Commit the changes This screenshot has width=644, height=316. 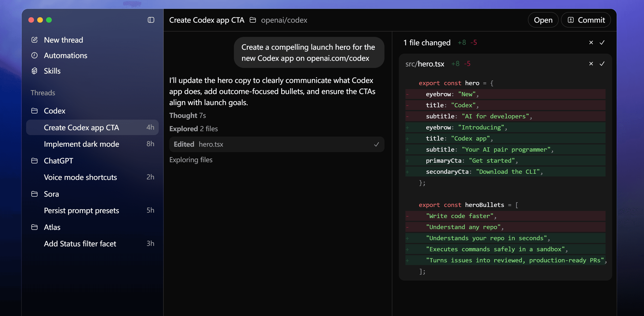pyautogui.click(x=586, y=20)
